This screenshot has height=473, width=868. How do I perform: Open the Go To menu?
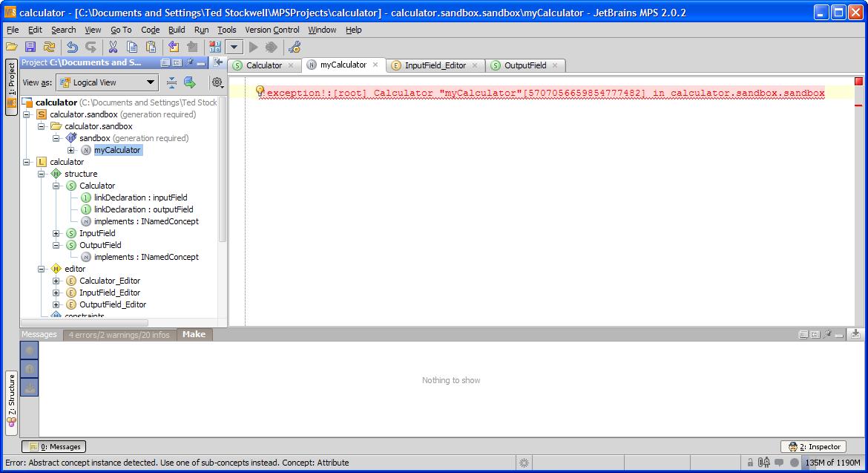[121, 30]
